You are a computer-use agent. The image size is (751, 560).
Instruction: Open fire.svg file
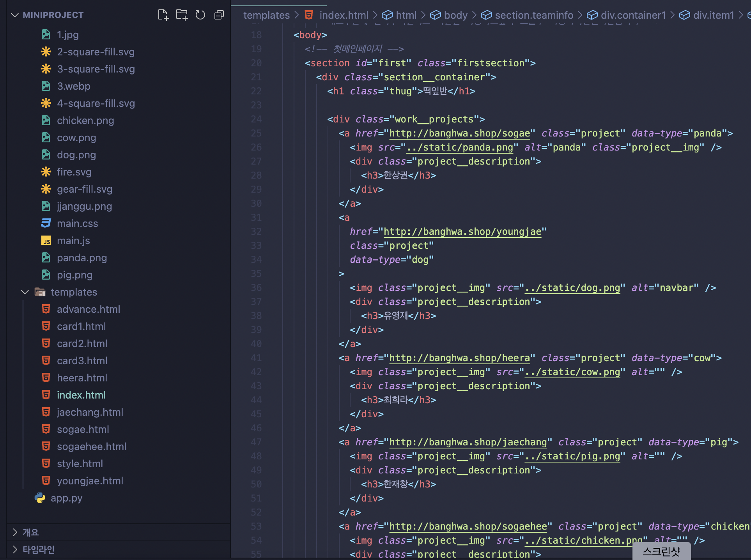click(x=74, y=172)
